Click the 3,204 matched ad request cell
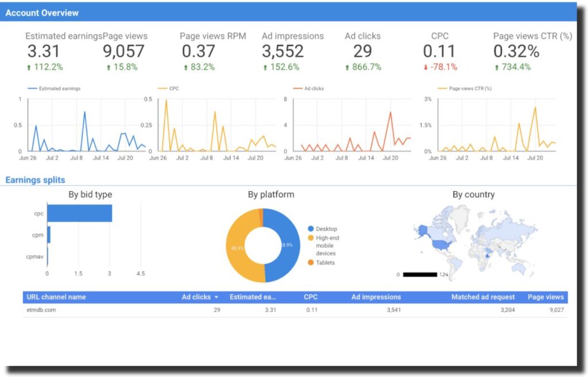 tap(508, 310)
